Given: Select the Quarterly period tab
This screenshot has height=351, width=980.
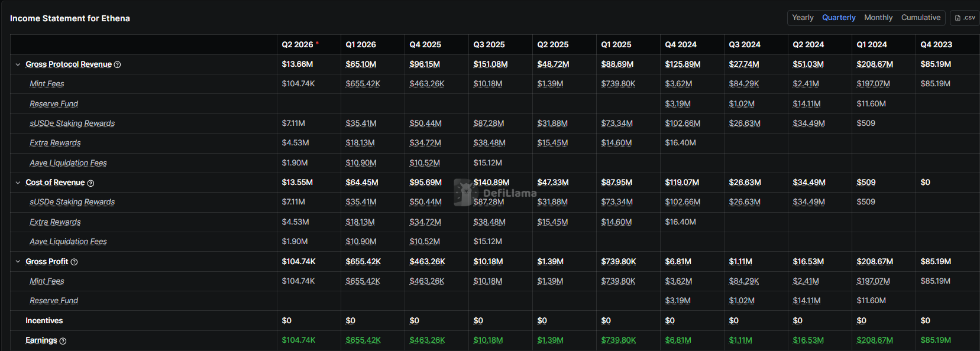Looking at the screenshot, I should tap(838, 18).
